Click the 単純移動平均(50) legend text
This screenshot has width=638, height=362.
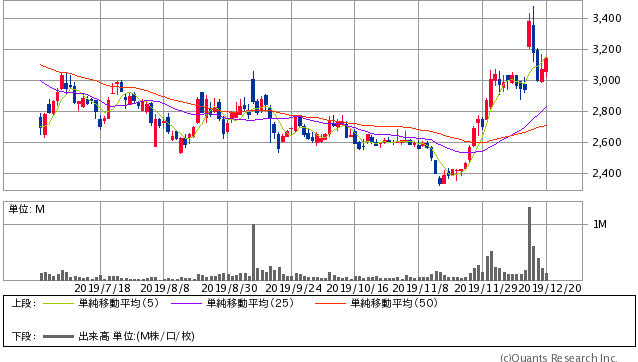(394, 303)
